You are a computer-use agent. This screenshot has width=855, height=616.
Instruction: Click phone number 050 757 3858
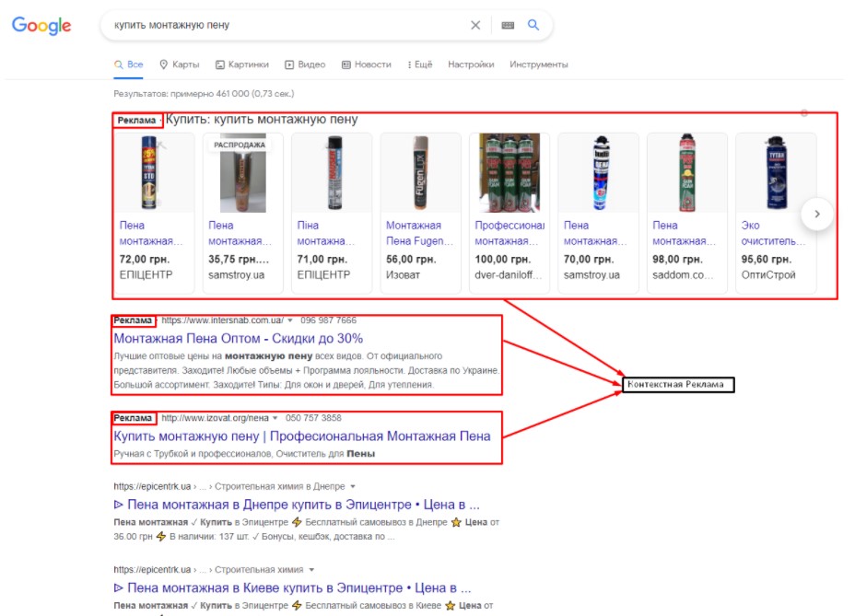[x=313, y=418]
